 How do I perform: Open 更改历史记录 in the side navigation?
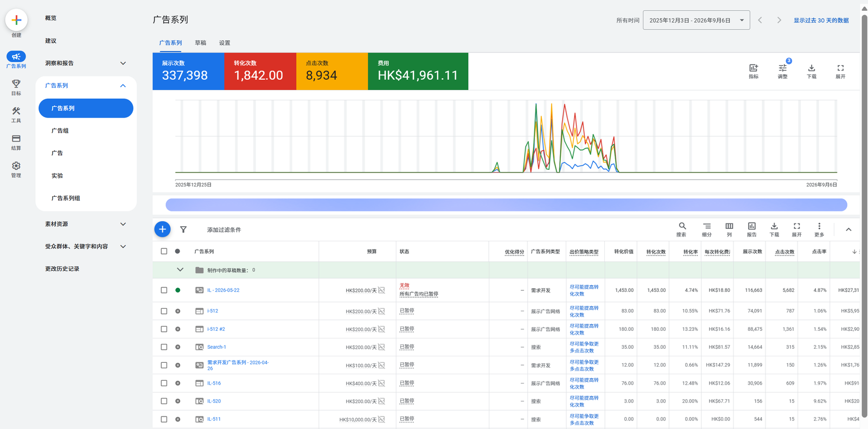pyautogui.click(x=62, y=269)
